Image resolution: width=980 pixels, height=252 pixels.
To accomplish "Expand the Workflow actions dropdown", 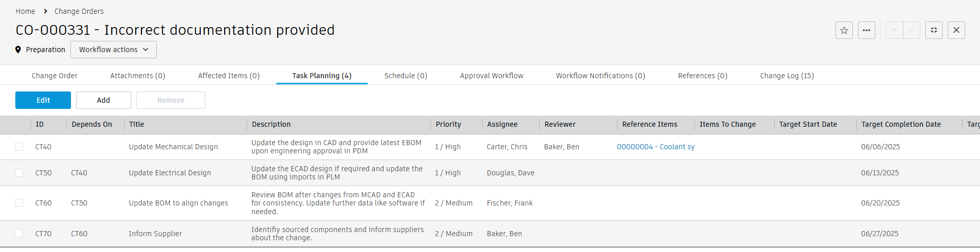I will point(113,50).
